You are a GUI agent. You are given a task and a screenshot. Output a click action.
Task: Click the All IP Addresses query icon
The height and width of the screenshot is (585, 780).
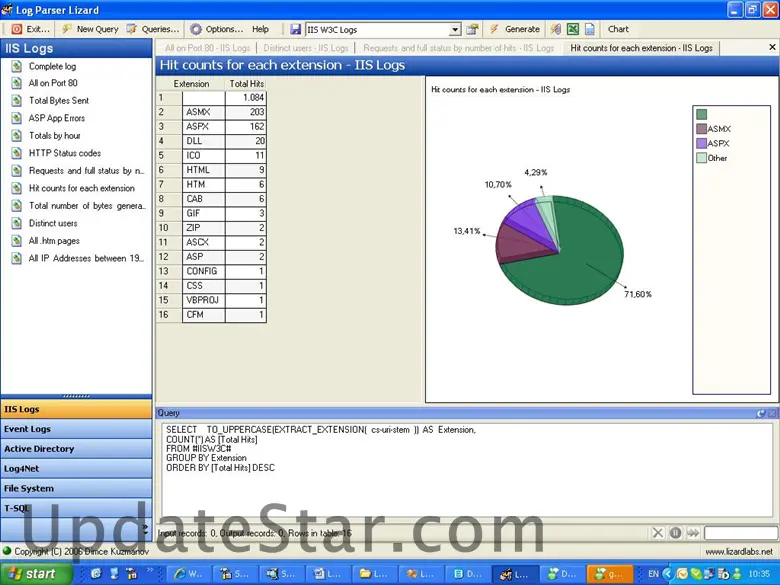(x=16, y=258)
